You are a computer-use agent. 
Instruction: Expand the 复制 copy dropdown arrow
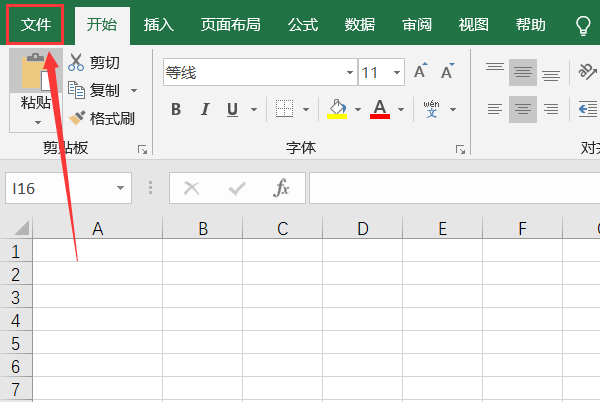click(x=134, y=91)
